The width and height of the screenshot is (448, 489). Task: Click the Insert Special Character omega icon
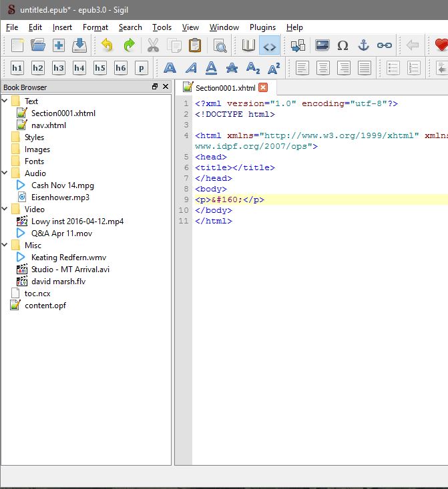(343, 46)
